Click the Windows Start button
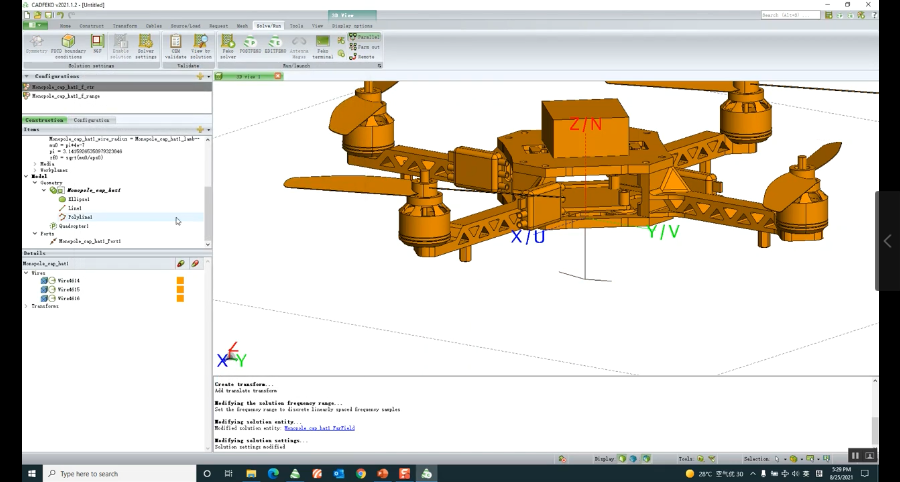Viewport: 900px width, 482px height. click(x=32, y=473)
